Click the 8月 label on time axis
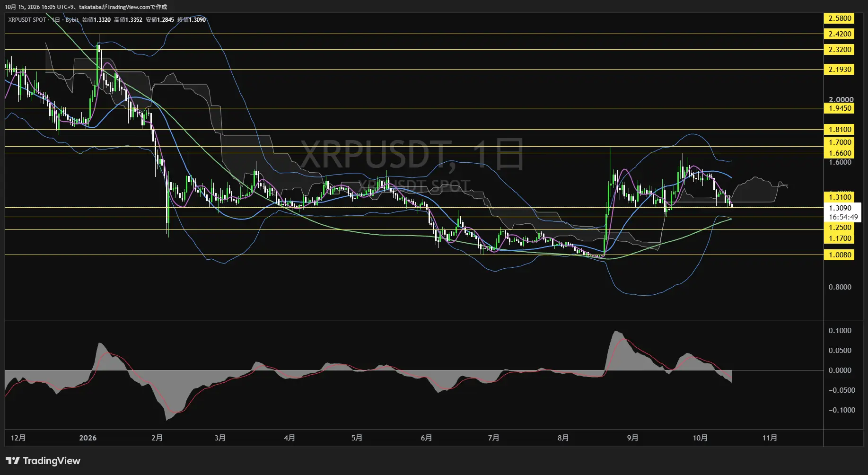The height and width of the screenshot is (475, 868). tap(563, 438)
